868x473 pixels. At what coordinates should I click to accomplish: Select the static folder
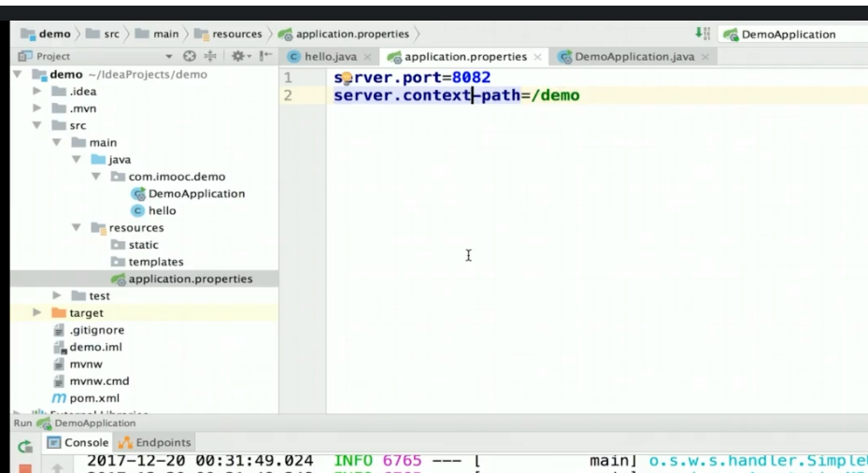(x=143, y=245)
